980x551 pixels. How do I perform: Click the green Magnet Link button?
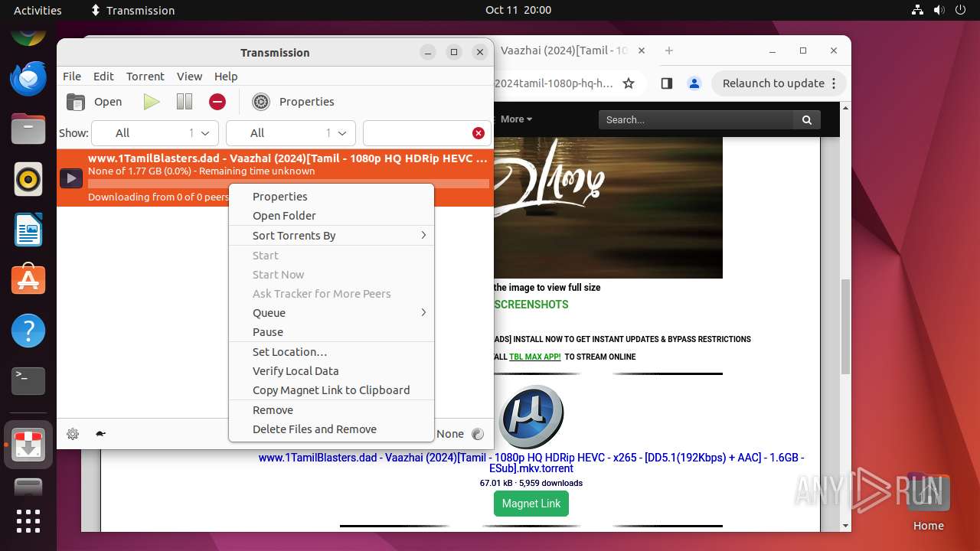[531, 504]
